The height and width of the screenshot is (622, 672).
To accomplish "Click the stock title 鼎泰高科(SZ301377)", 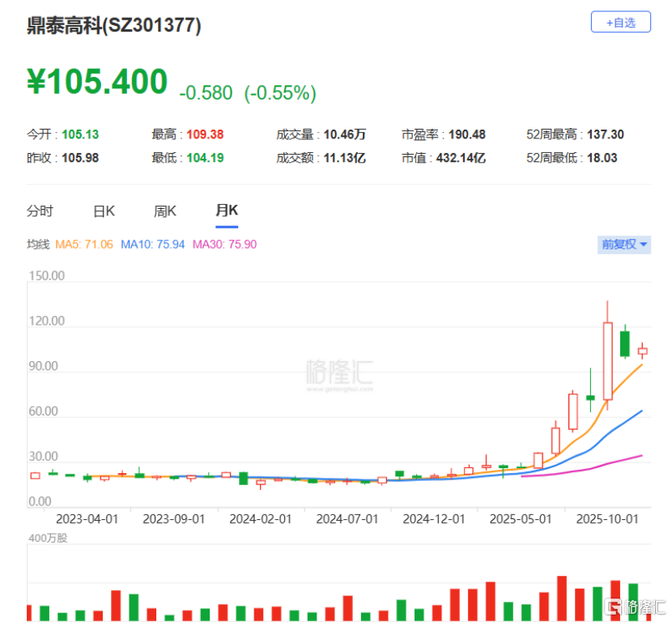I will click(x=114, y=25).
